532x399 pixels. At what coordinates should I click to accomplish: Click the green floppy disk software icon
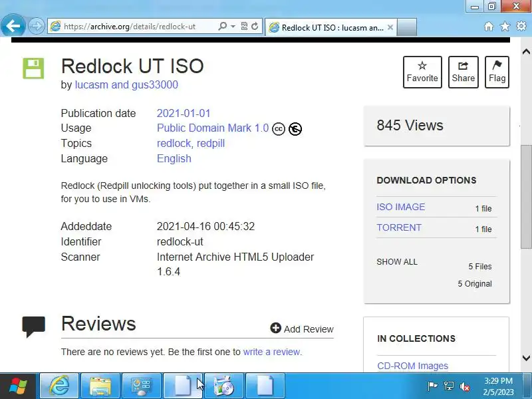(x=33, y=68)
